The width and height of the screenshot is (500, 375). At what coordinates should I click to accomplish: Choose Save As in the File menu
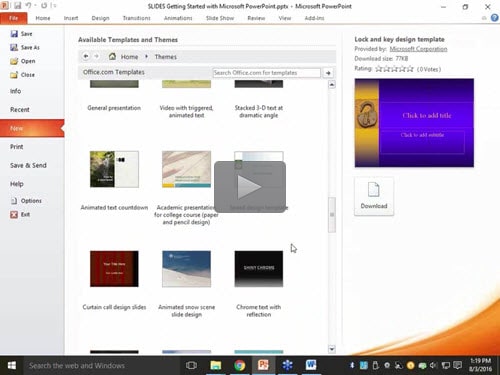pyautogui.click(x=25, y=47)
